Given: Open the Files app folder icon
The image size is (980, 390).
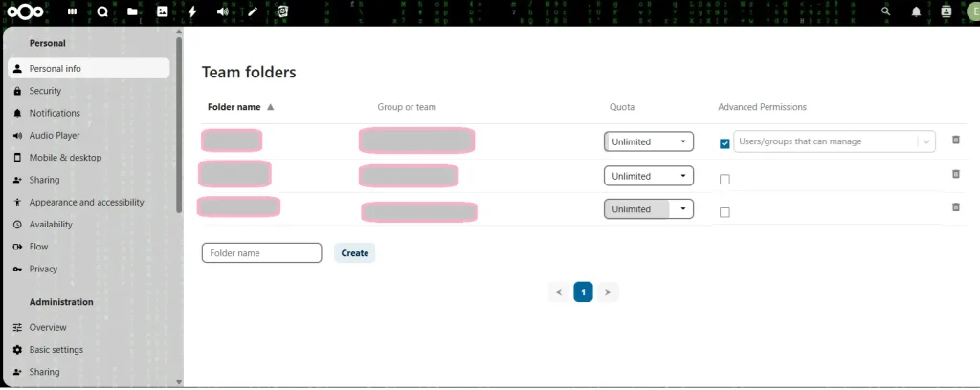Looking at the screenshot, I should click(132, 11).
